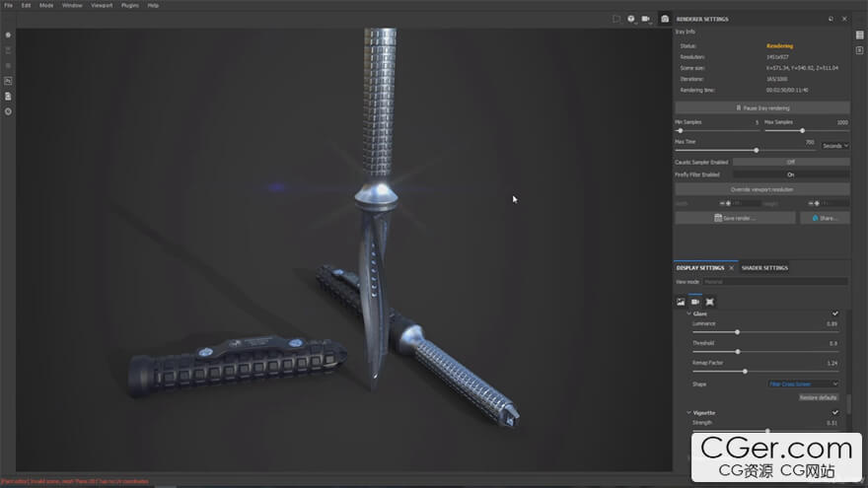Click the dimmed third icon in left sidebar
868x488 pixels.
pos(8,65)
